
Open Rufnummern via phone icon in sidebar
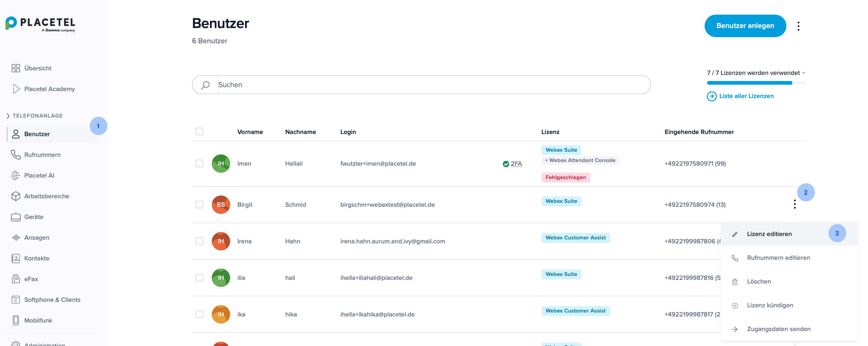coord(16,154)
